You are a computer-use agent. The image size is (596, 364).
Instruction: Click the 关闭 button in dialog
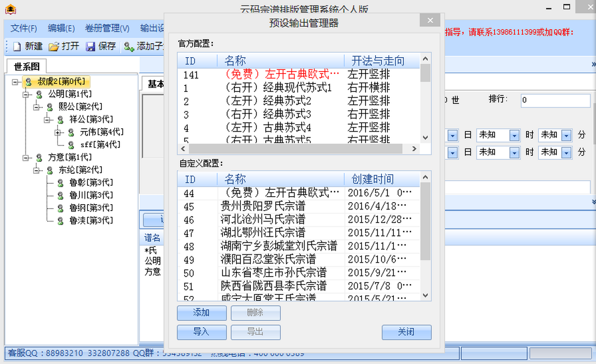[x=406, y=332]
